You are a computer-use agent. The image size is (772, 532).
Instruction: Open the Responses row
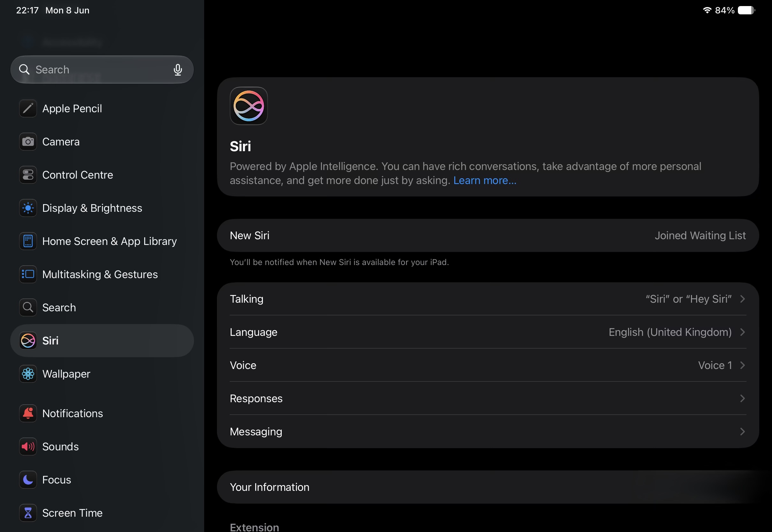[488, 398]
